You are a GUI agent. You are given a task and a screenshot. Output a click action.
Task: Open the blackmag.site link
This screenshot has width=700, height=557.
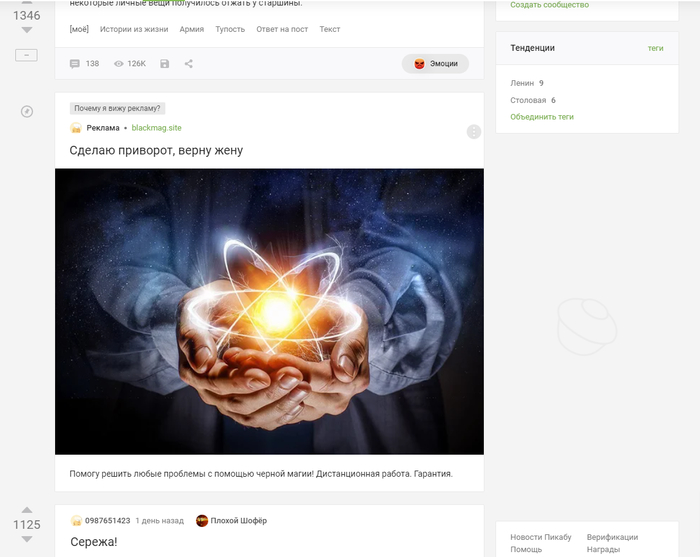pos(156,128)
